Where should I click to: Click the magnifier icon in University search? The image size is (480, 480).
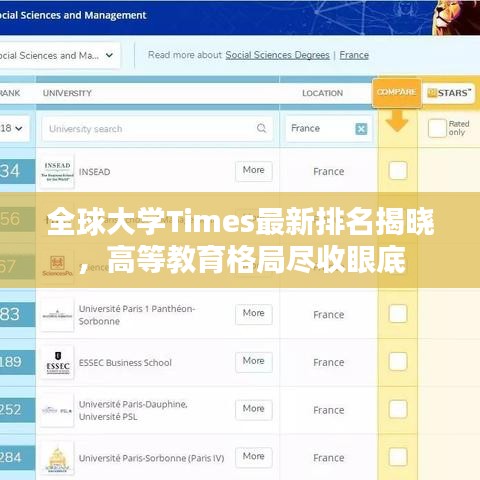(x=261, y=128)
